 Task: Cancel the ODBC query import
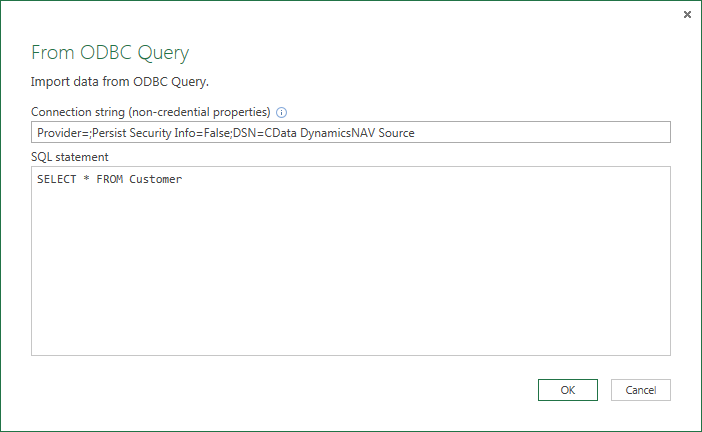tap(640, 390)
